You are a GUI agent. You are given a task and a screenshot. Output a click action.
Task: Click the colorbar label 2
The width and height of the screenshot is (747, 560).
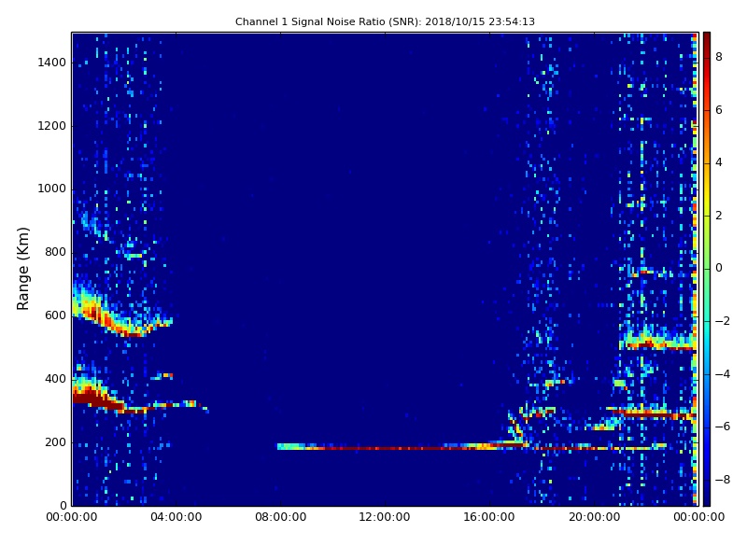tap(719, 216)
